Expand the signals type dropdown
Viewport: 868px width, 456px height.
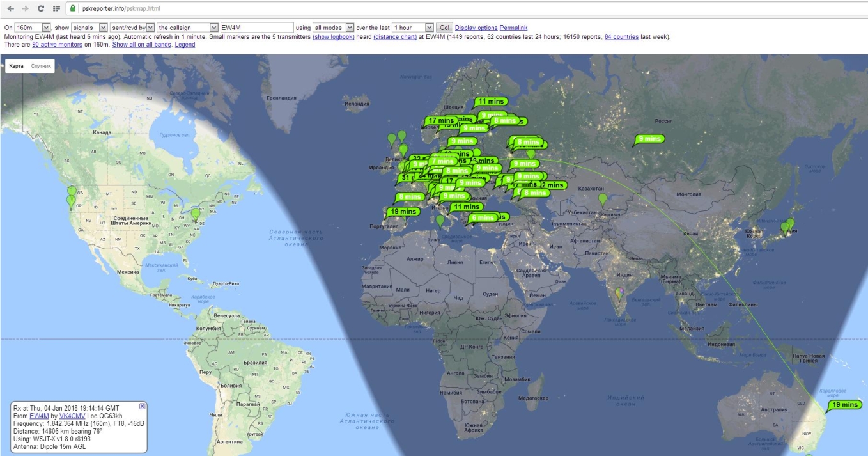click(x=91, y=28)
